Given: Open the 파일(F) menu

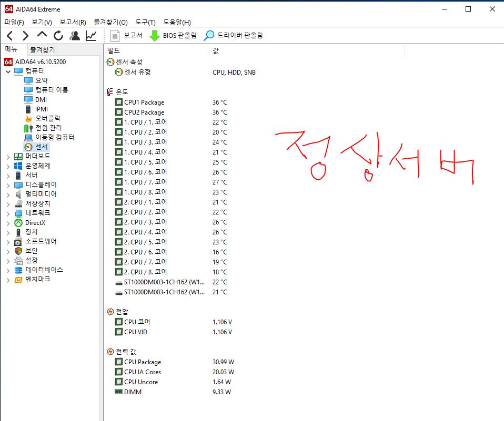Looking at the screenshot, I should click(x=14, y=22).
